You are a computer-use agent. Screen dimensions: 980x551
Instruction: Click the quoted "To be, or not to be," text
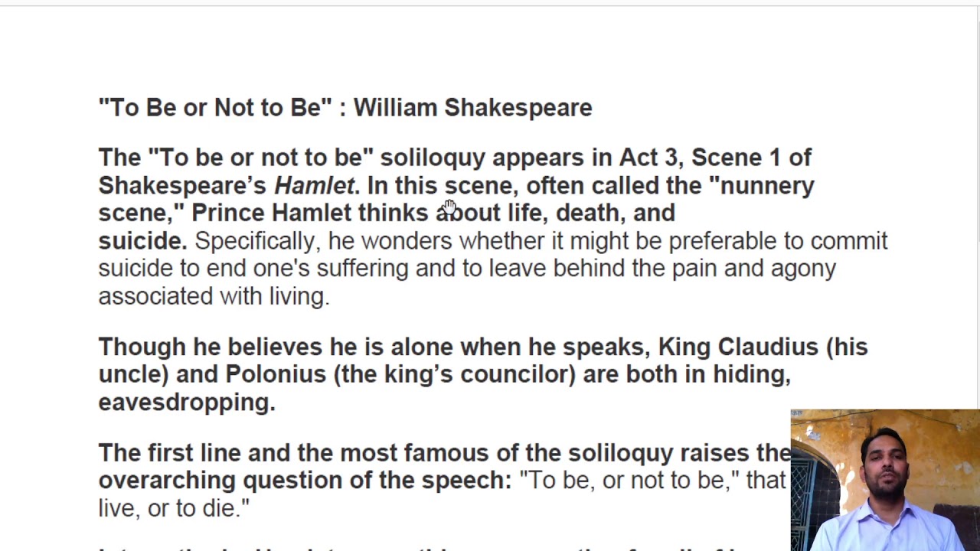[629, 480]
